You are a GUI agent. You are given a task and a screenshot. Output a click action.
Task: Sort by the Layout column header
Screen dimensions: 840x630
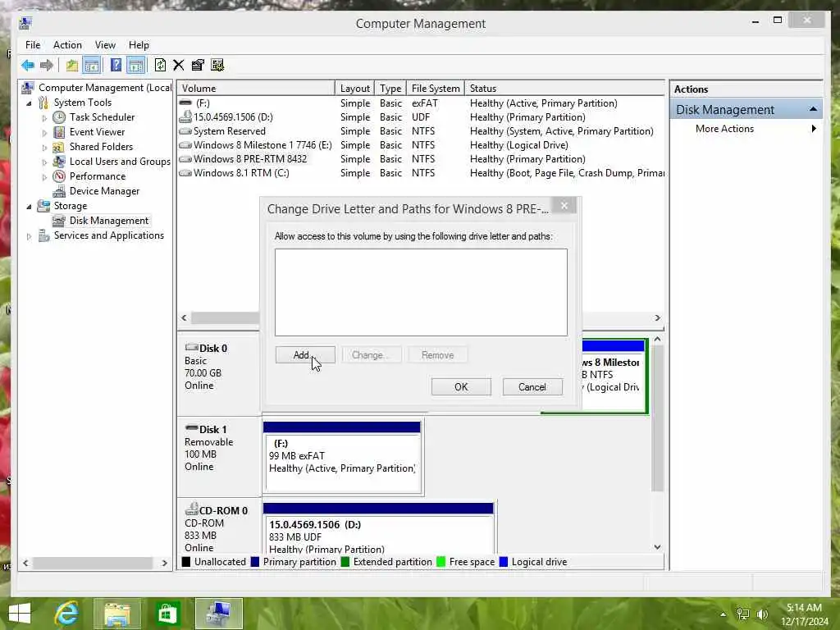pyautogui.click(x=354, y=89)
